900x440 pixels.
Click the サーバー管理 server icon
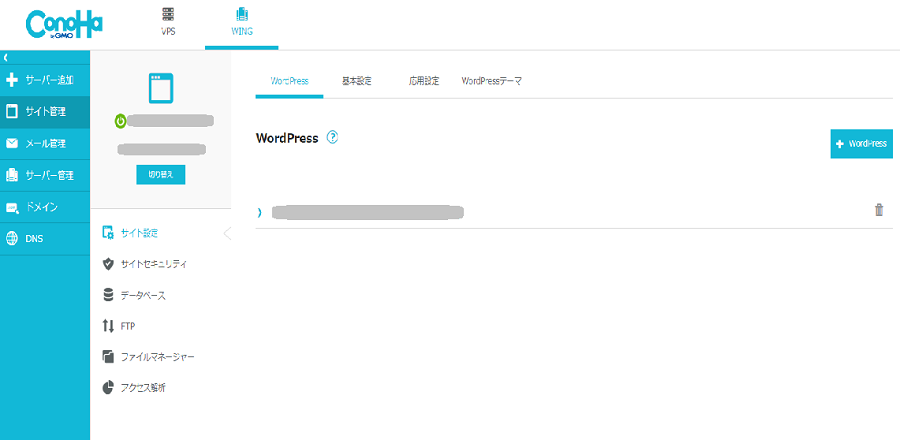(x=12, y=175)
